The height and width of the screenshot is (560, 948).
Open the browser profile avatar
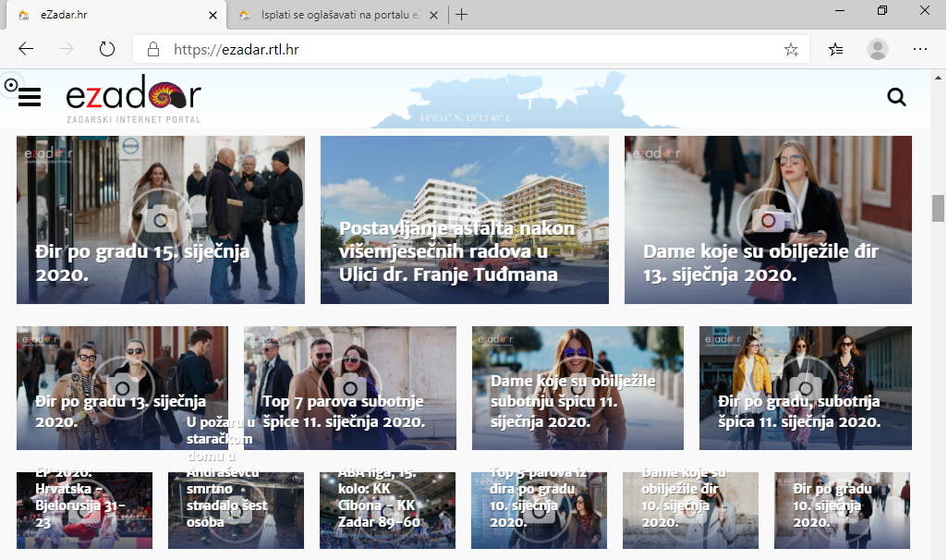click(877, 50)
